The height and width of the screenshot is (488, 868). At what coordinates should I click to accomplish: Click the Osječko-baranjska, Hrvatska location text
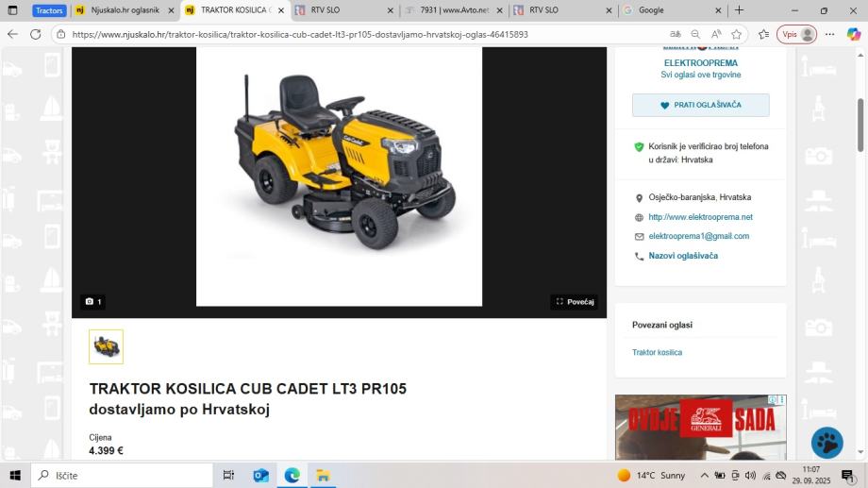pyautogui.click(x=700, y=197)
